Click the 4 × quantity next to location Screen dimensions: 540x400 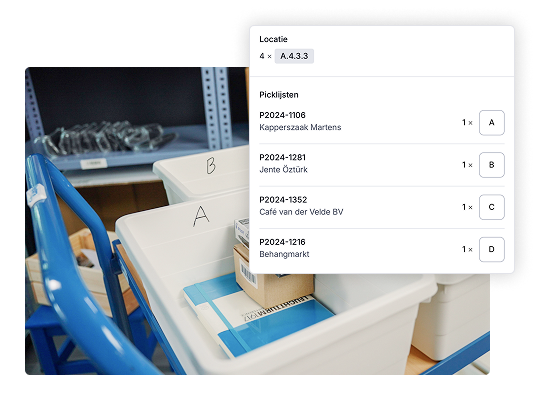[x=265, y=56]
